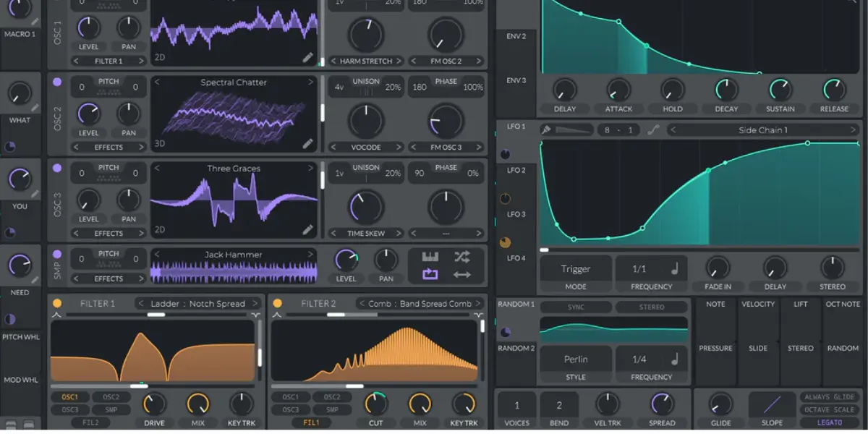
Task: Click the note icon beside 1/4 frequency
Action: pos(675,359)
